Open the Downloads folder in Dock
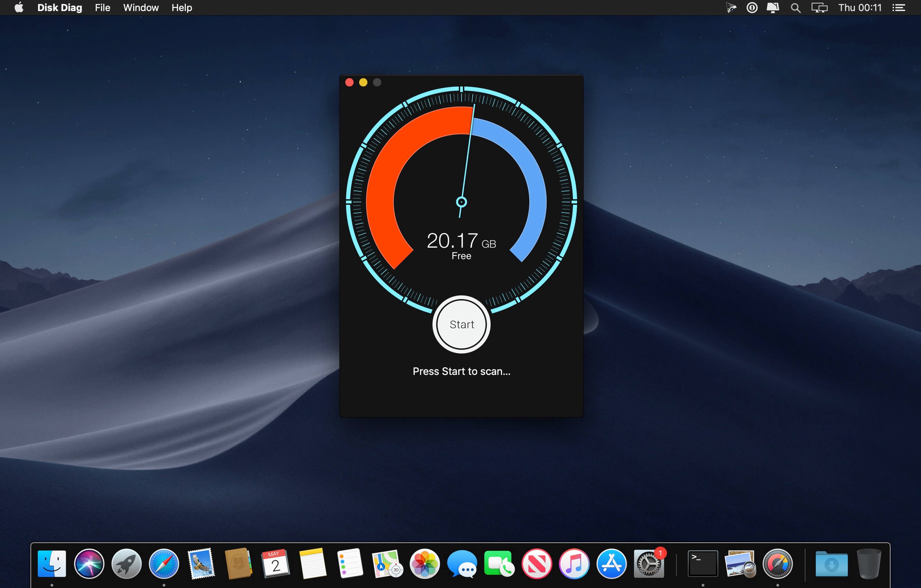This screenshot has width=921, height=588. click(x=831, y=563)
